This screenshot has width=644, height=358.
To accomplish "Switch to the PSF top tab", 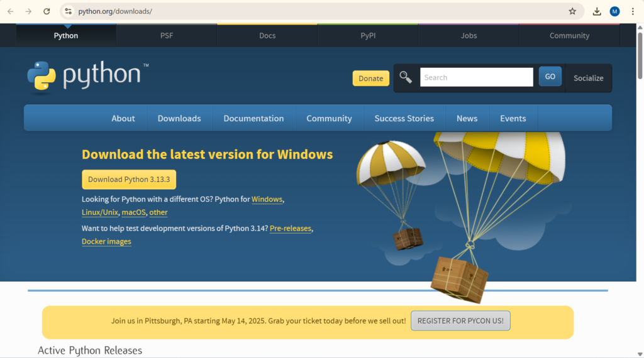I will click(x=166, y=36).
